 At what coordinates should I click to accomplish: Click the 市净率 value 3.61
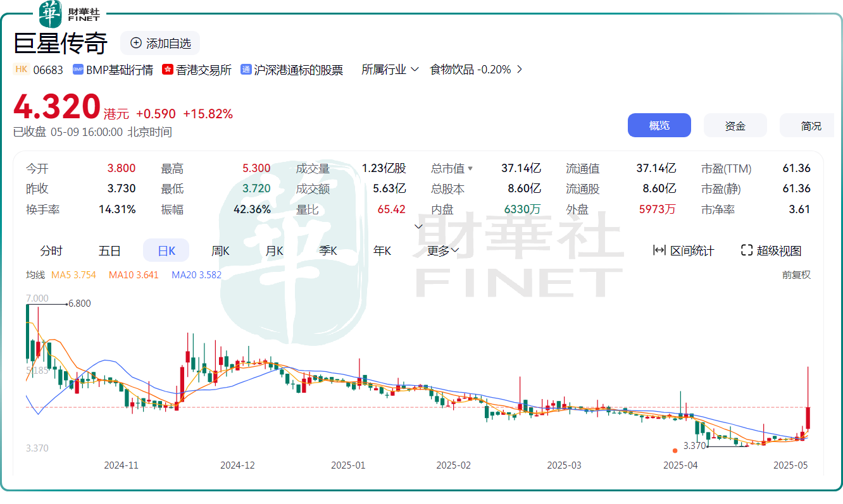(799, 209)
